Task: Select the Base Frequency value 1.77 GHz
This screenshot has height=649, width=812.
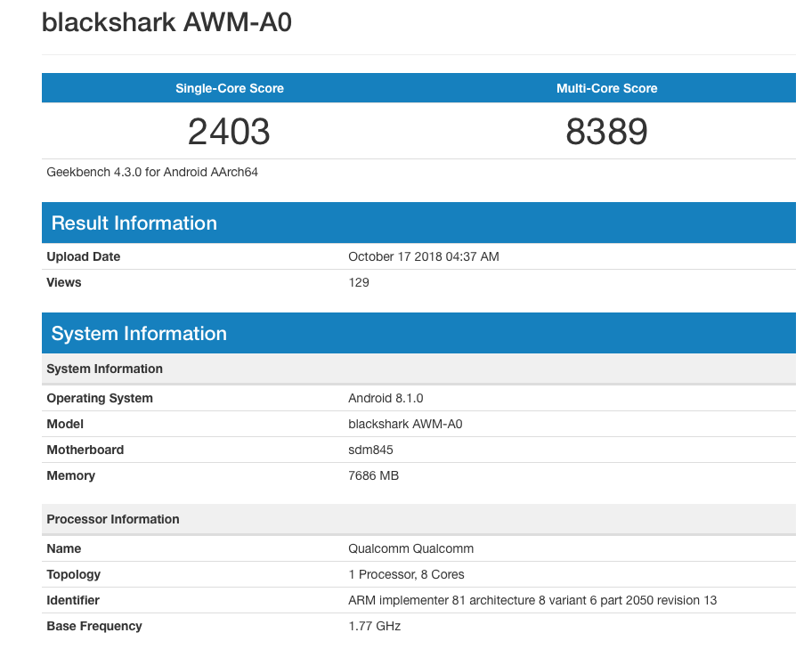Action: (x=374, y=626)
